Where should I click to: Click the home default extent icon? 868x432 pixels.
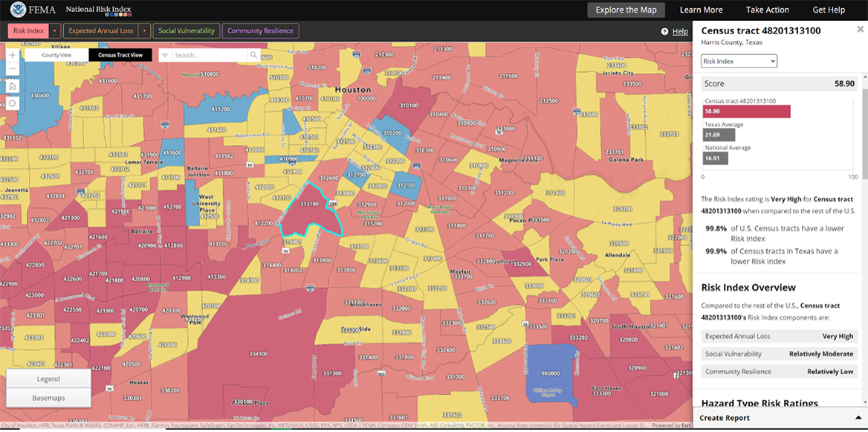[x=12, y=86]
